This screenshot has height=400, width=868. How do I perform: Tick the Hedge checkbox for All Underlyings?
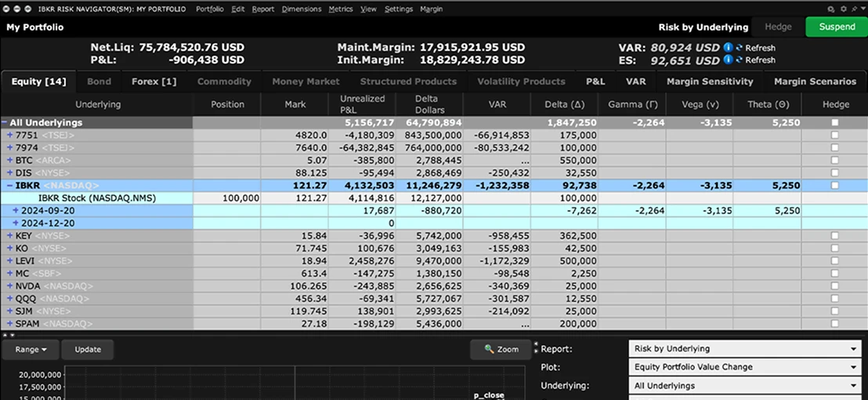point(835,122)
